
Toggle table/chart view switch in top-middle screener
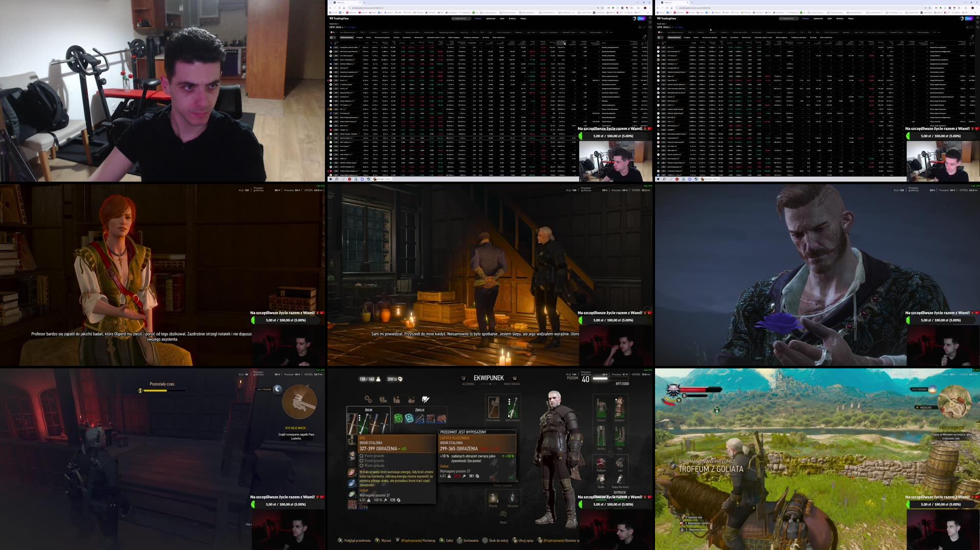[x=333, y=37]
